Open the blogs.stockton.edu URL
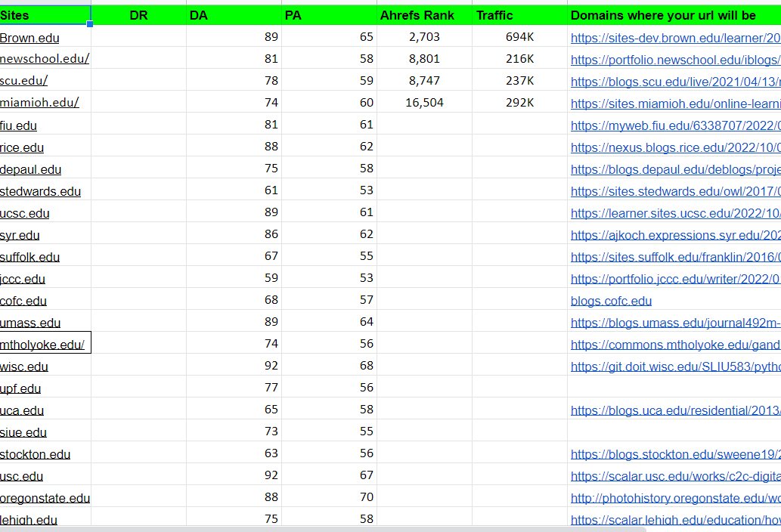 click(675, 454)
